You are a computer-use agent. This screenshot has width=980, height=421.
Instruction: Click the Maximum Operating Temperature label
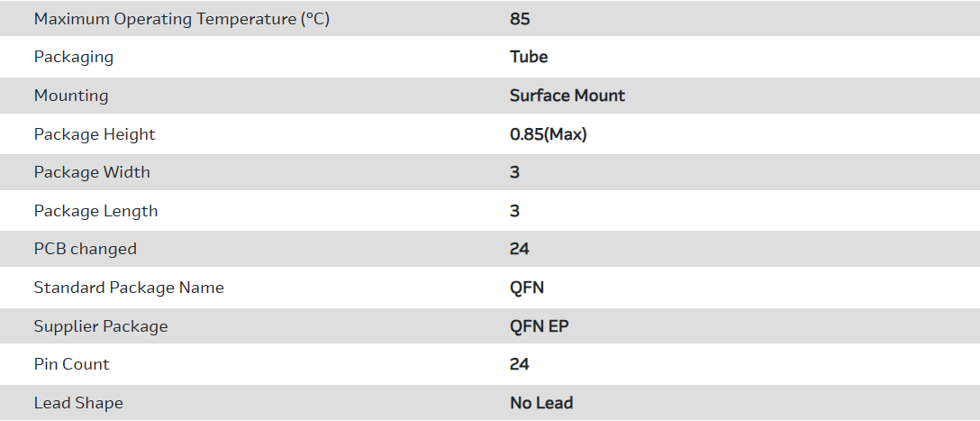[181, 19]
